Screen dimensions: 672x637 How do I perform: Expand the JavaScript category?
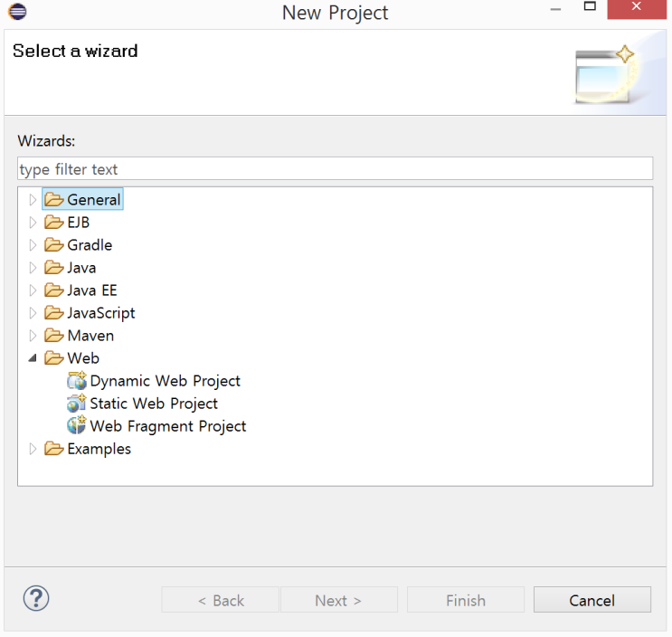(33, 313)
